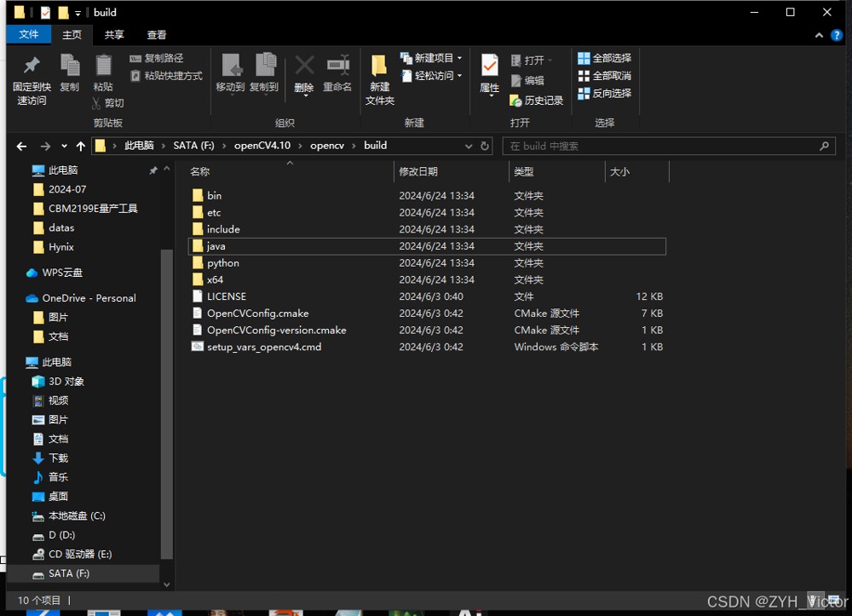Viewport: 852px width, 616px height.
Task: Sort by the Size column header
Action: pos(636,171)
